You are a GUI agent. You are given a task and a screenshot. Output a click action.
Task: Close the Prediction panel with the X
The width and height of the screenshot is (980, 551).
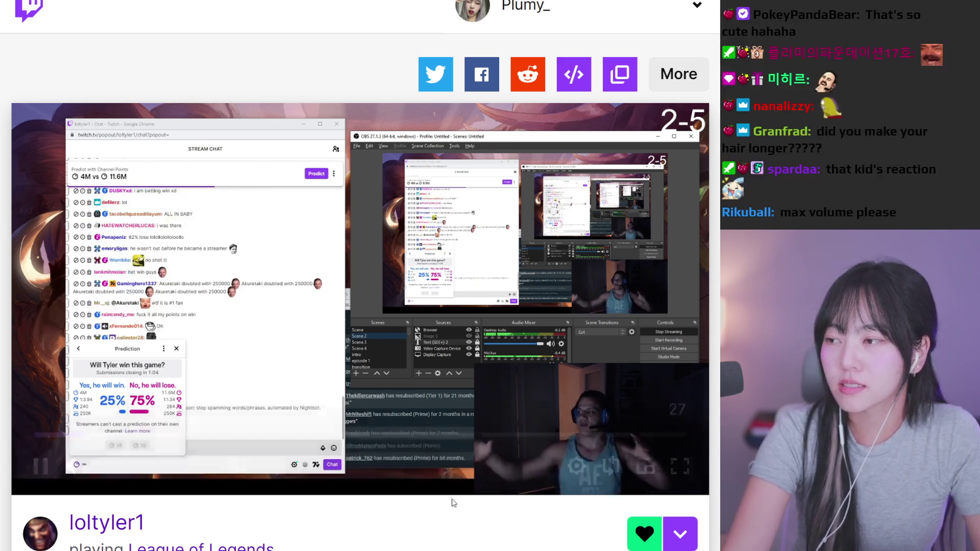coord(176,348)
